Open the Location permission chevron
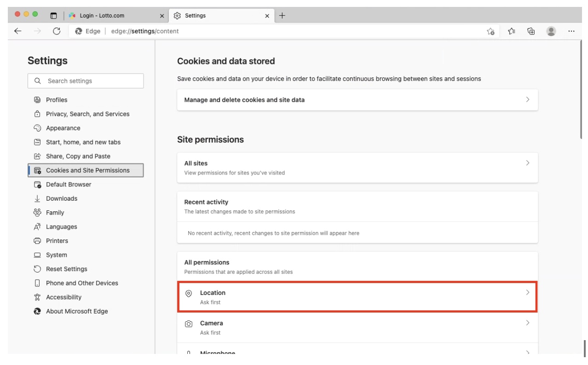Screen dimensions: 588x365 click(x=528, y=293)
